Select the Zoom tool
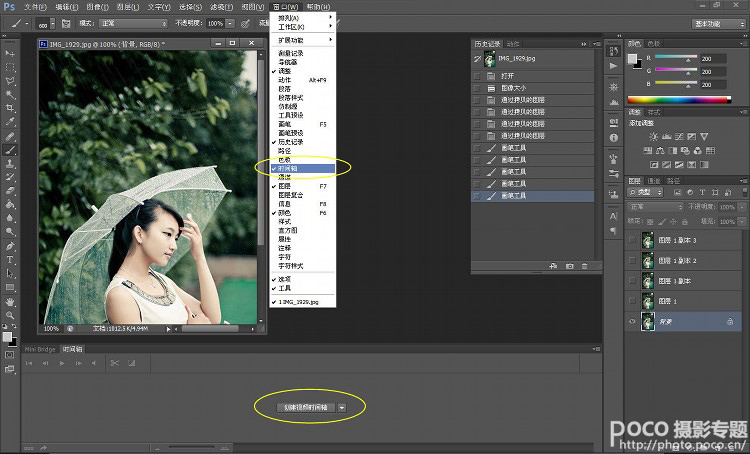The width and height of the screenshot is (750, 454). pos(10,315)
